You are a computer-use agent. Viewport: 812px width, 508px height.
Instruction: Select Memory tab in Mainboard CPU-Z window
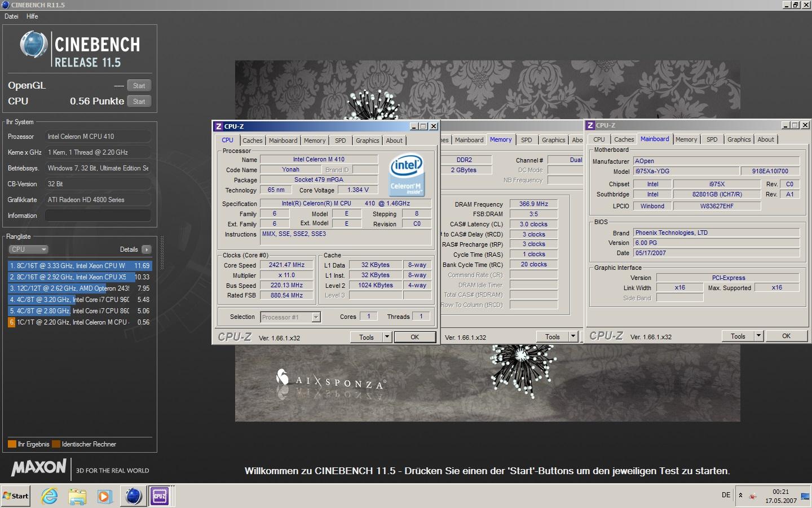(x=686, y=139)
